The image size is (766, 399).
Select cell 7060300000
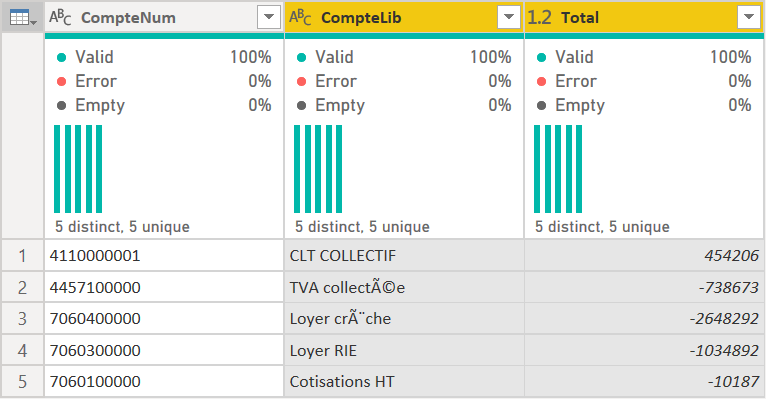(x=164, y=350)
